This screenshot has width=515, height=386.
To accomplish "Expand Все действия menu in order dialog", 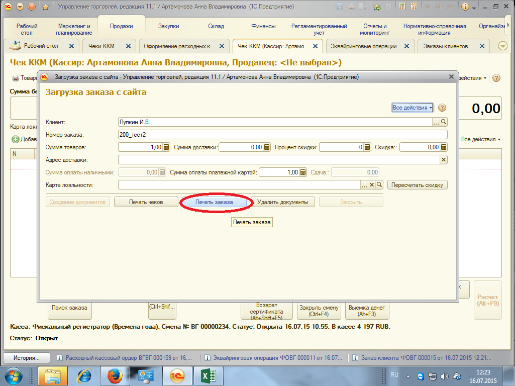I will click(x=412, y=108).
